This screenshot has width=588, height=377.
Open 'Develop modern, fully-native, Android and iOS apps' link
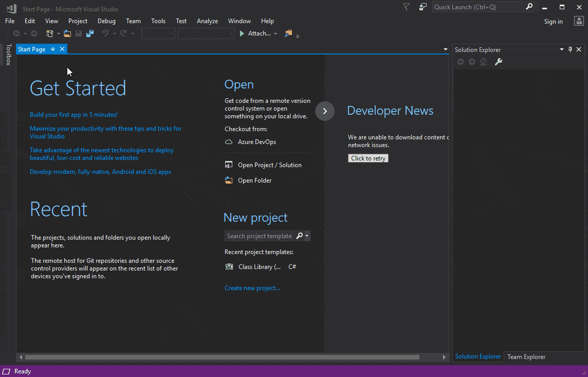[101, 172]
